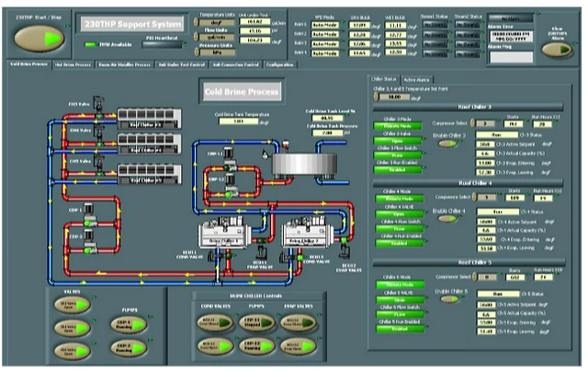588x377 pixels.
Task: Click the Roof Chiller #5 unit graphic
Action: 149,175
